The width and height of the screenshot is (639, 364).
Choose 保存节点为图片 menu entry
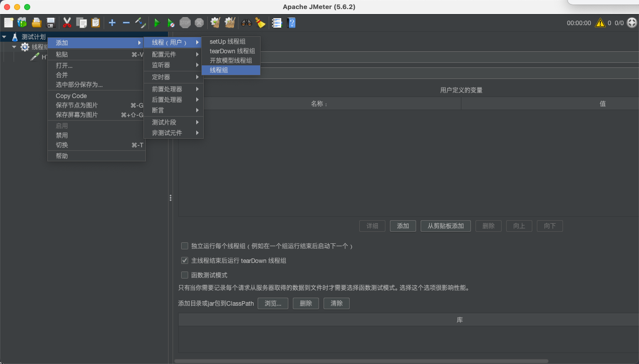(96, 105)
